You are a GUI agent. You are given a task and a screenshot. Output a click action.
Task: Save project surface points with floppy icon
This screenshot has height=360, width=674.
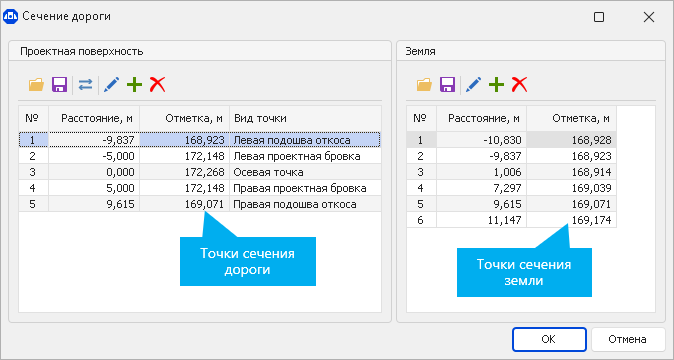(x=59, y=84)
